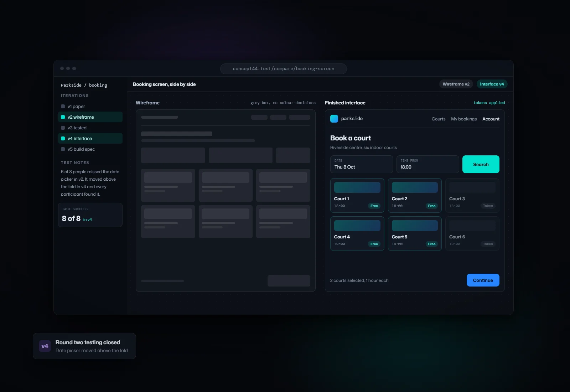Image resolution: width=570 pixels, height=392 pixels.
Task: Select the Interface v4 pill
Action: (492, 84)
